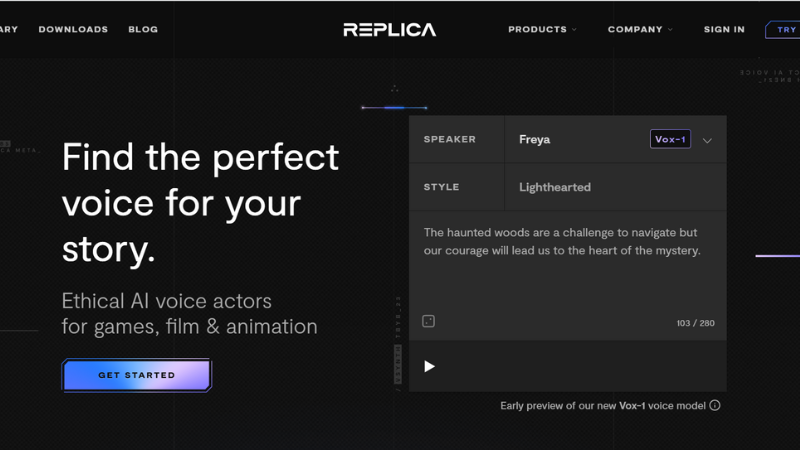This screenshot has height=450, width=800.
Task: Click the Early preview Vox-1 caption
Action: tap(603, 406)
